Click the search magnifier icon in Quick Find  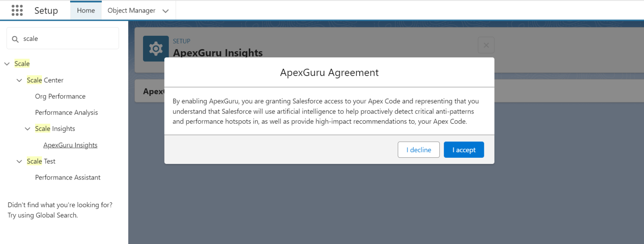[x=15, y=39]
